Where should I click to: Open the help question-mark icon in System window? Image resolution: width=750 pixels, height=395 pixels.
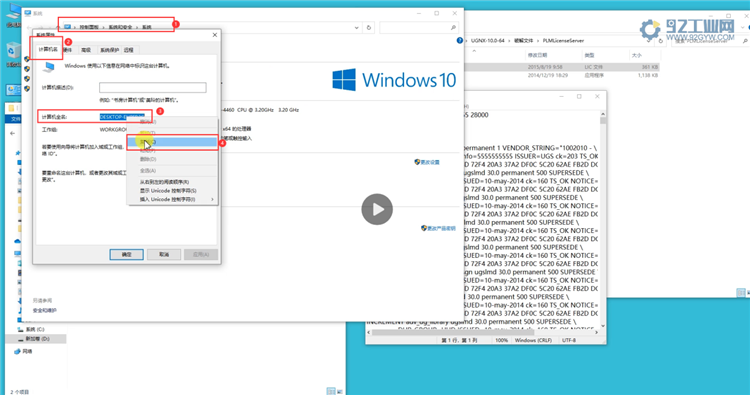pos(460,41)
